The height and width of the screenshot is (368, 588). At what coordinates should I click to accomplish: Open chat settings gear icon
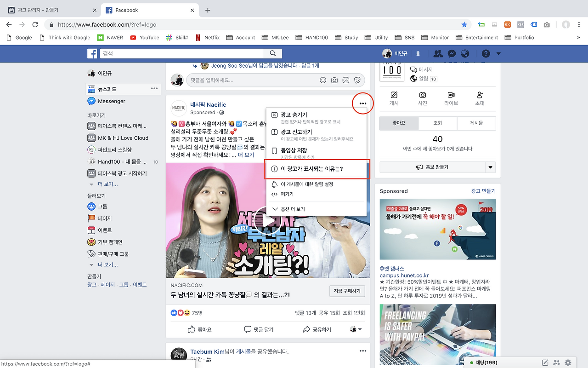pos(568,362)
